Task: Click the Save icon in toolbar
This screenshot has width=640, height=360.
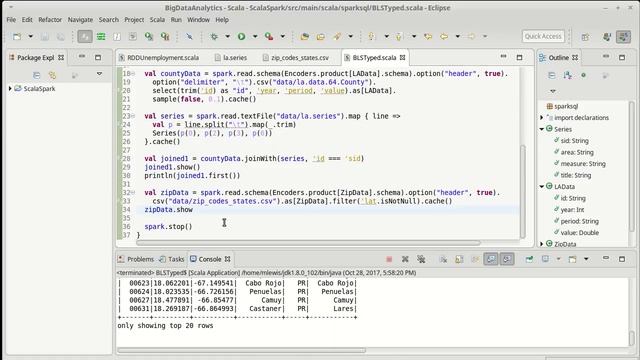Action: coord(44,37)
